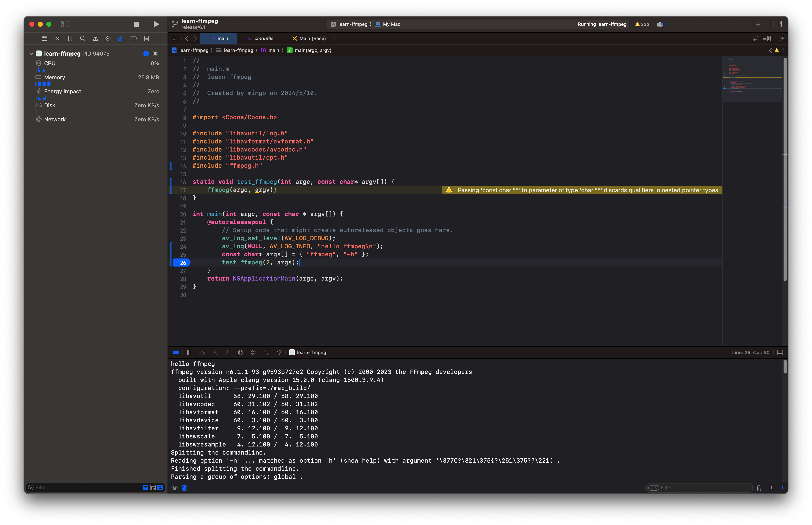Viewport: 812px width, 525px height.
Task: Toggle the debug area hide button
Action: click(780, 352)
